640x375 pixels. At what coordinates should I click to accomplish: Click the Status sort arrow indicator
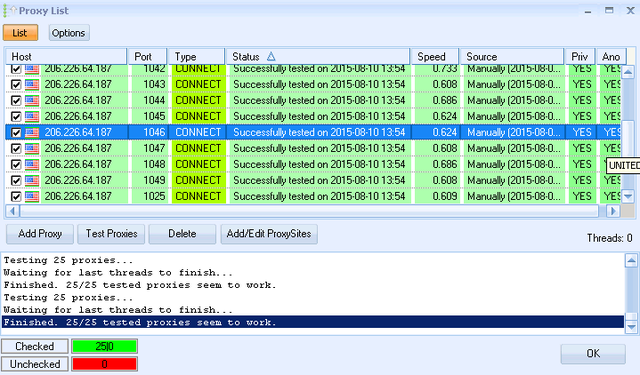tap(271, 57)
